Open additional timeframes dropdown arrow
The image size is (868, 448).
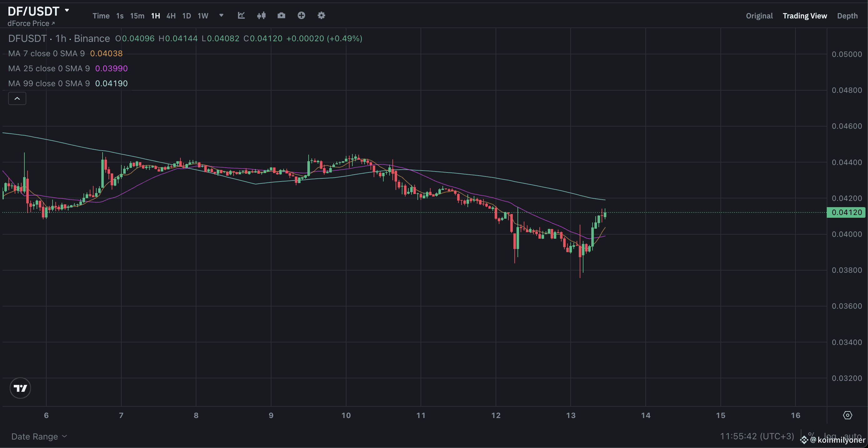tap(221, 16)
